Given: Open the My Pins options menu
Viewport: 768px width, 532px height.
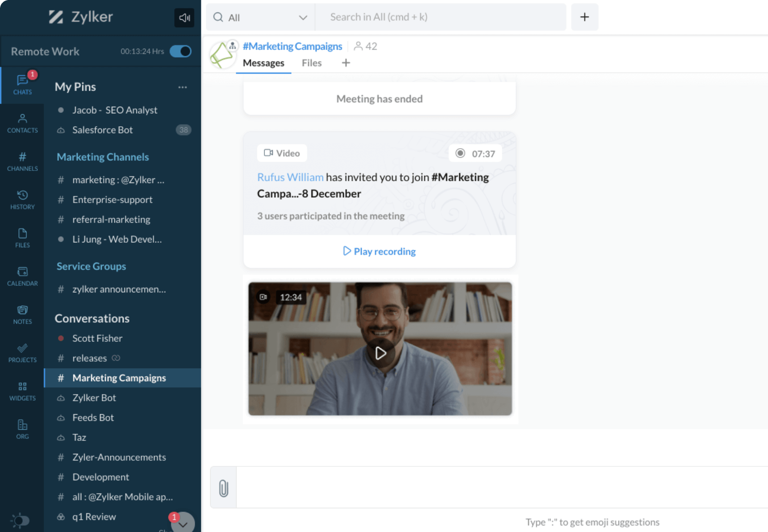Looking at the screenshot, I should tap(182, 87).
